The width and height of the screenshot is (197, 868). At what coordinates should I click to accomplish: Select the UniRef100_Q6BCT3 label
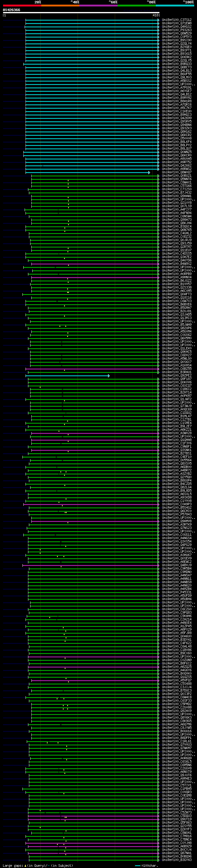(x=176, y=67)
